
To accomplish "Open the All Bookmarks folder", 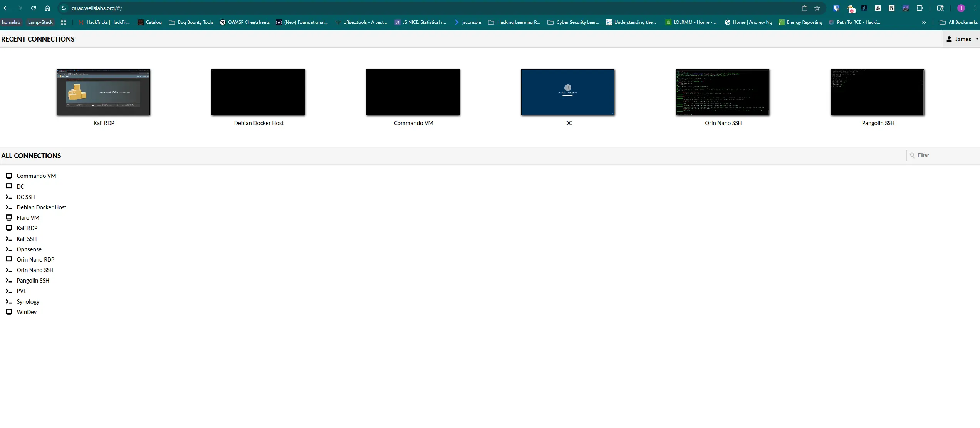I will point(958,22).
